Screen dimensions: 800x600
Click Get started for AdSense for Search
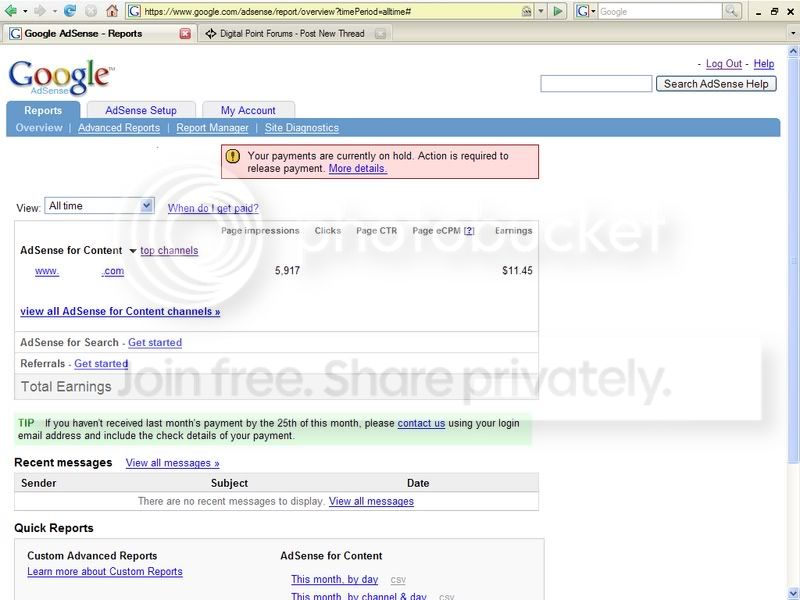(x=155, y=342)
